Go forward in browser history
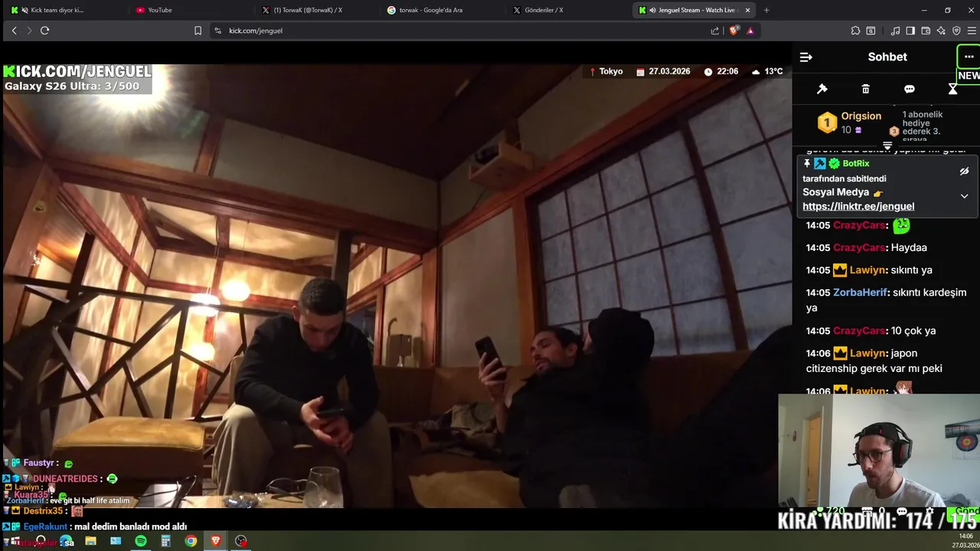The image size is (980, 551). [x=29, y=31]
